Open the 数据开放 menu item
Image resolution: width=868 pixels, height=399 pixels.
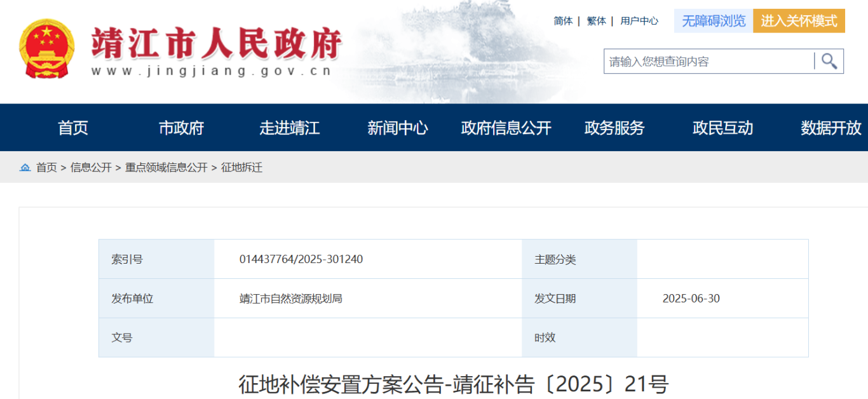[831, 128]
